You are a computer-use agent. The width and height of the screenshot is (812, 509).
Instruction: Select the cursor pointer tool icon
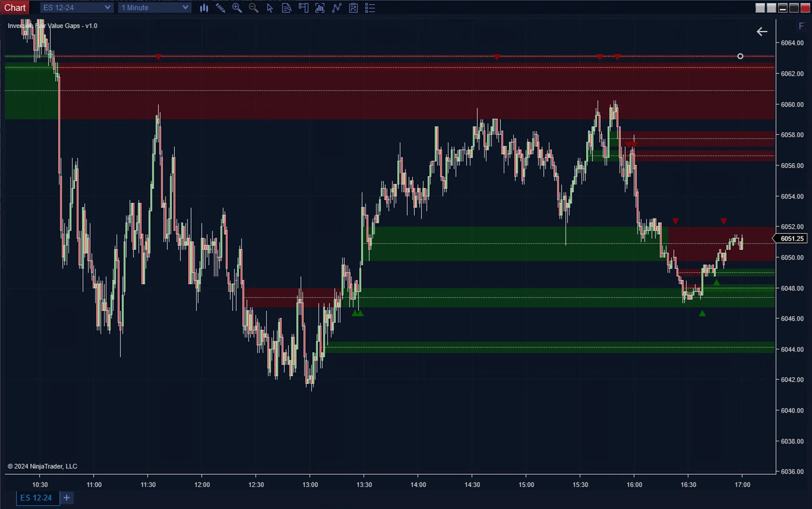click(270, 8)
